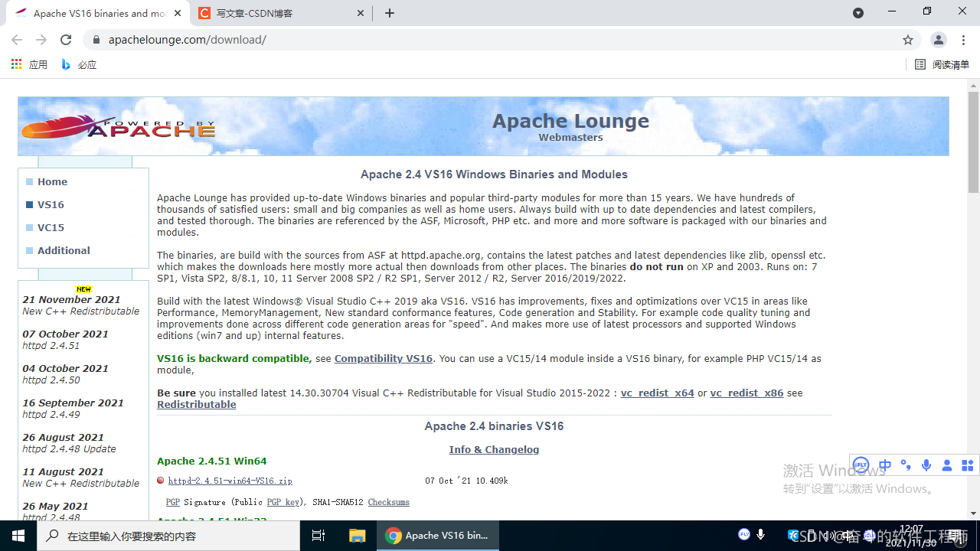
Task: Click red icon beside httpd-2.4.51-win64 zip
Action: click(x=161, y=481)
